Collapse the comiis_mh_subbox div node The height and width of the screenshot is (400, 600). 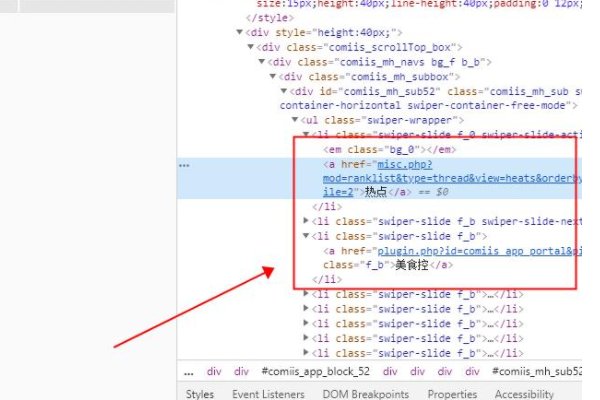pos(273,76)
